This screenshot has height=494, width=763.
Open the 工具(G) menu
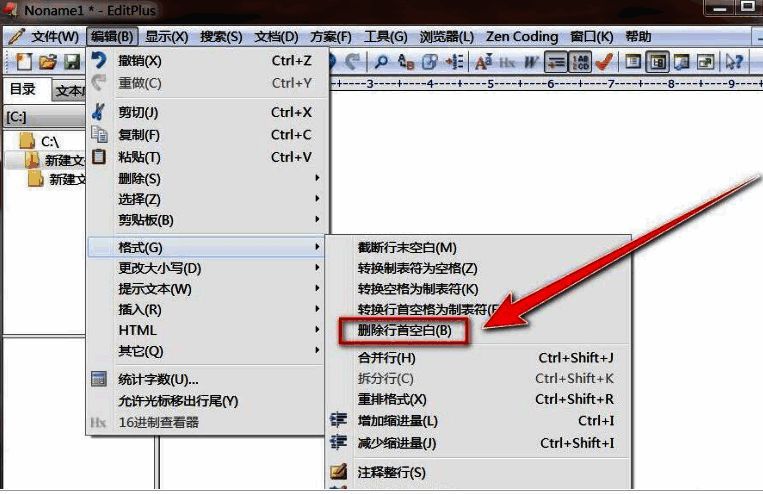click(x=385, y=37)
